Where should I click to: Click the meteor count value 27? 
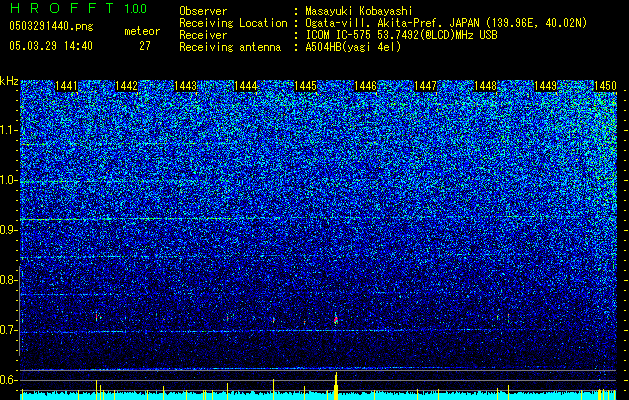145,46
